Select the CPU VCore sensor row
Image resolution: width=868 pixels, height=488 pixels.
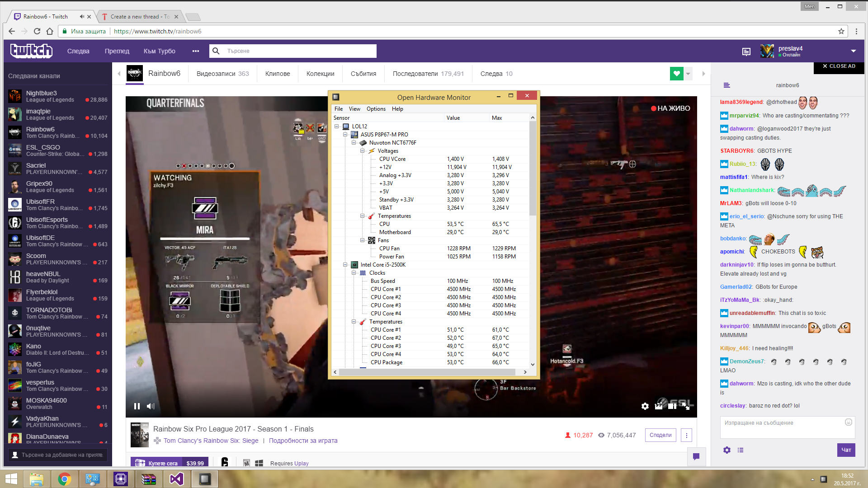[429, 159]
